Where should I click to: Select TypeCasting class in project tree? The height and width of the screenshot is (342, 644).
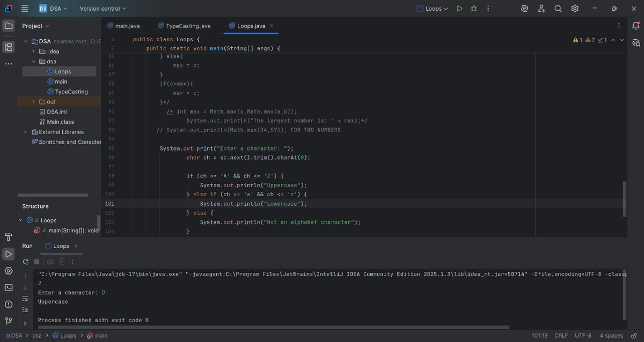click(x=67, y=92)
